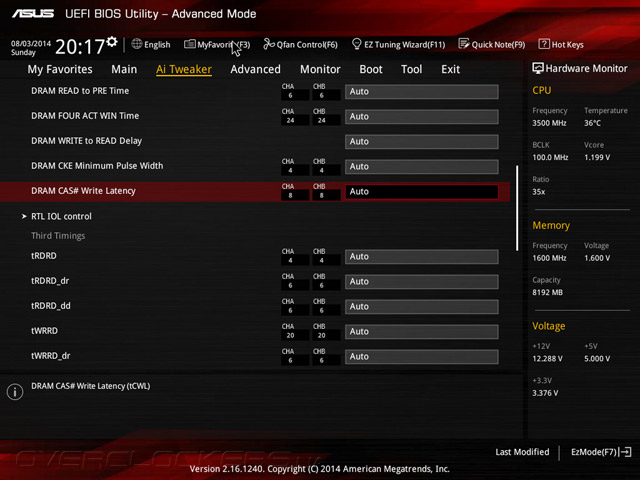Select the tRDRD_dr row label
This screenshot has width=640, height=480.
(x=50, y=281)
